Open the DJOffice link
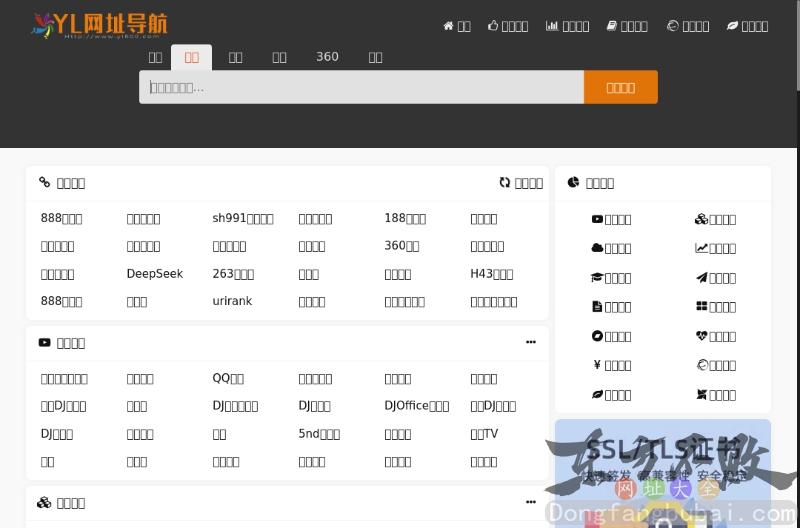The image size is (800, 528). 416,406
